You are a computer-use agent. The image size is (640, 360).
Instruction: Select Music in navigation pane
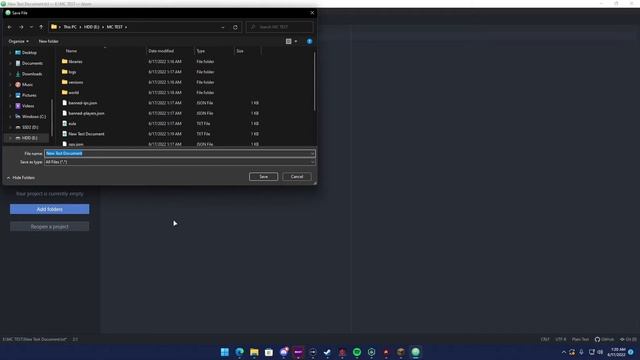[27, 84]
